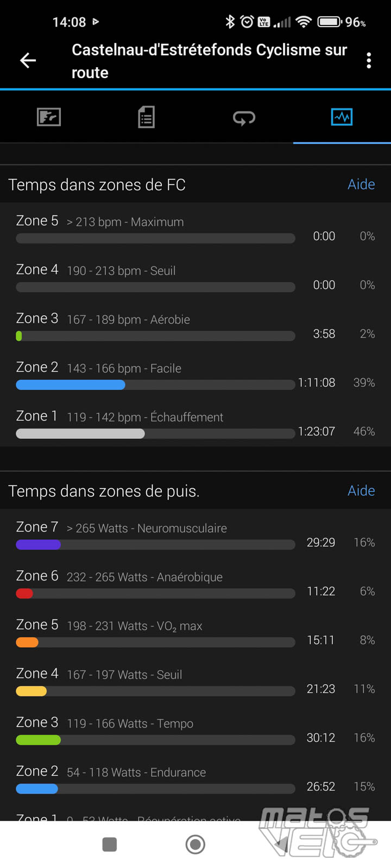
Task: Tap the purple Zone 7 Neuromusculaire bar
Action: pos(39,545)
